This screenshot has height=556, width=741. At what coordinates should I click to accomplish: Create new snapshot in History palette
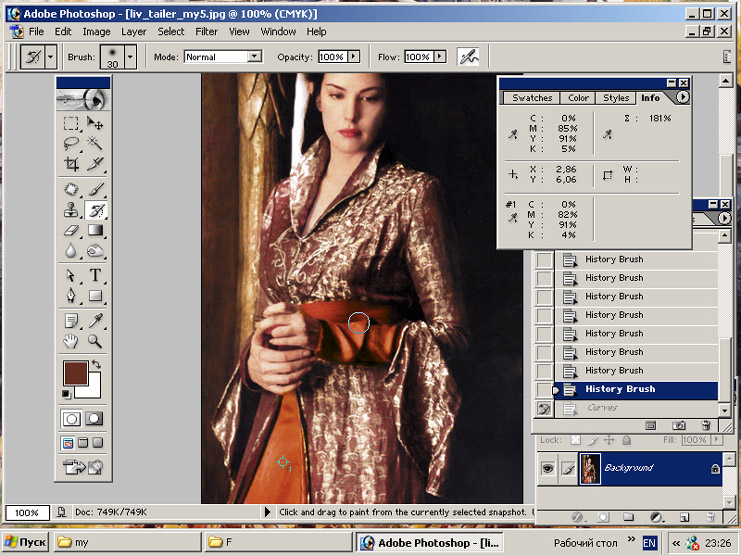678,426
